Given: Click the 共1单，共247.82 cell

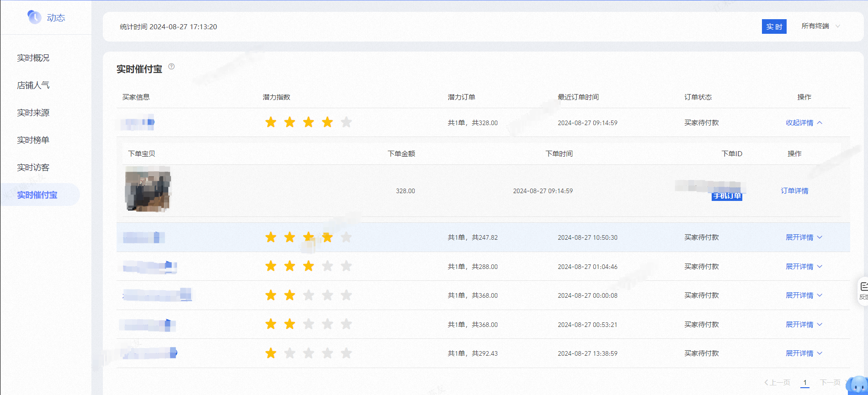Looking at the screenshot, I should [473, 237].
